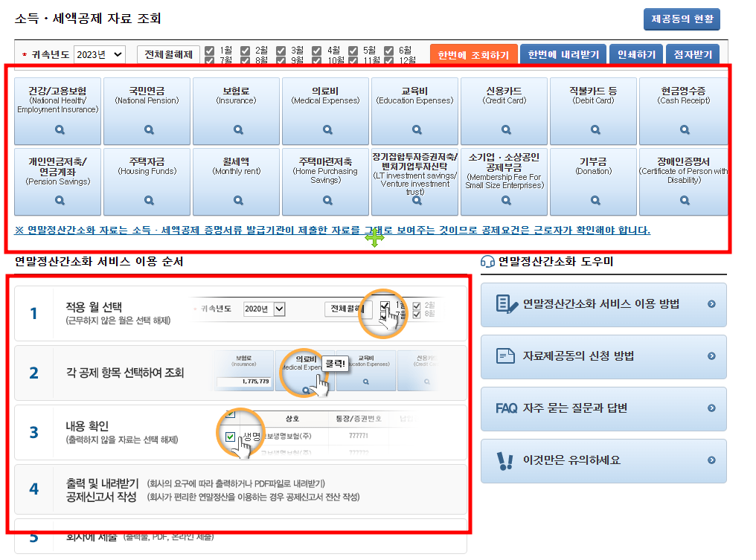756x560 pixels.
Task: Open 이것만은 유의하세요 help item
Action: pos(603,461)
